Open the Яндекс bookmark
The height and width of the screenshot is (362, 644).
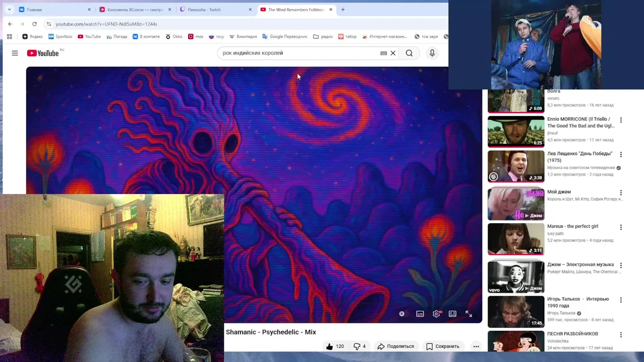(x=33, y=36)
